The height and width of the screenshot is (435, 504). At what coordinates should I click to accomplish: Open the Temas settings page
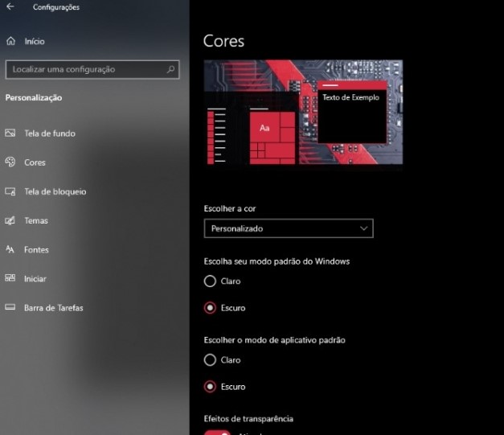tap(36, 220)
